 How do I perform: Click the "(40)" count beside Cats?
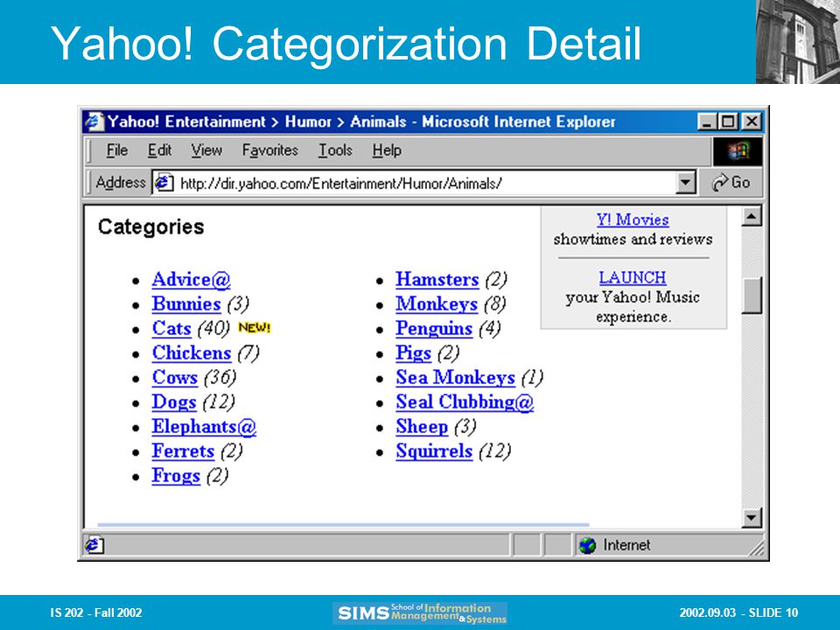pyautogui.click(x=213, y=328)
